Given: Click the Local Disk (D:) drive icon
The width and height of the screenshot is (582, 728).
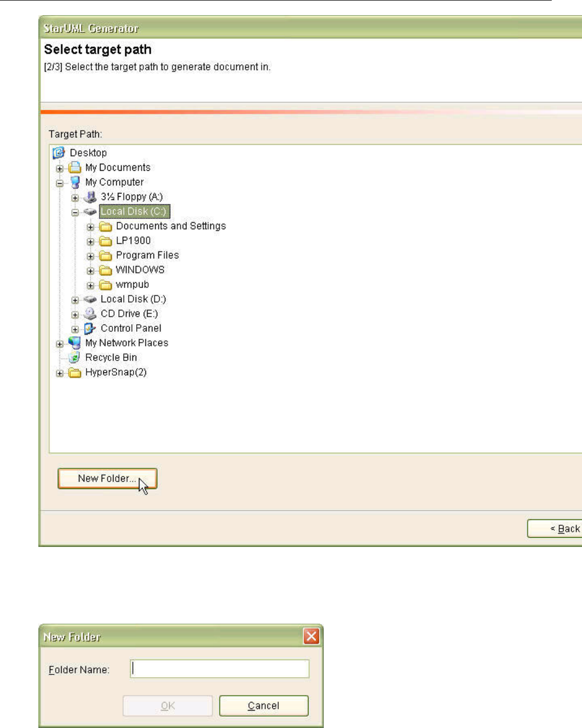Looking at the screenshot, I should 90,299.
